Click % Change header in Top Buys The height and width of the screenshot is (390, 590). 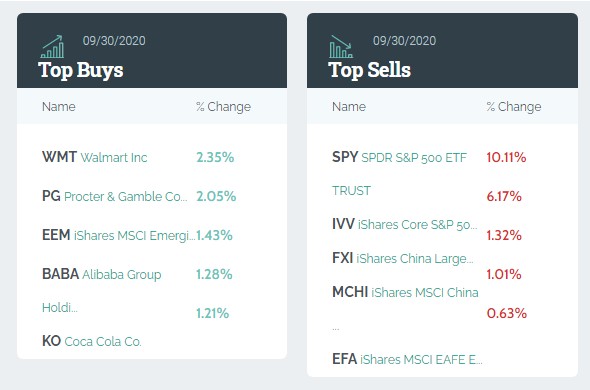[224, 107]
